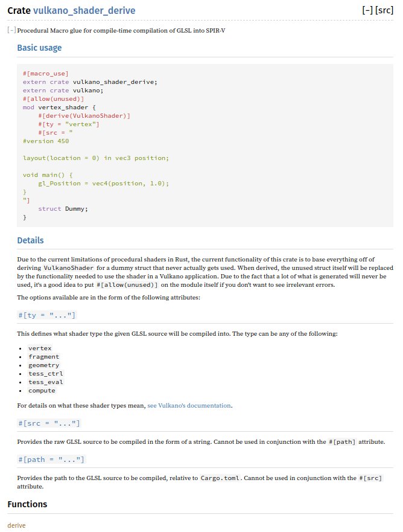Viewport: 403px width, 532px height.
Task: Click "struct Dummy;" in the code
Action: point(63,209)
